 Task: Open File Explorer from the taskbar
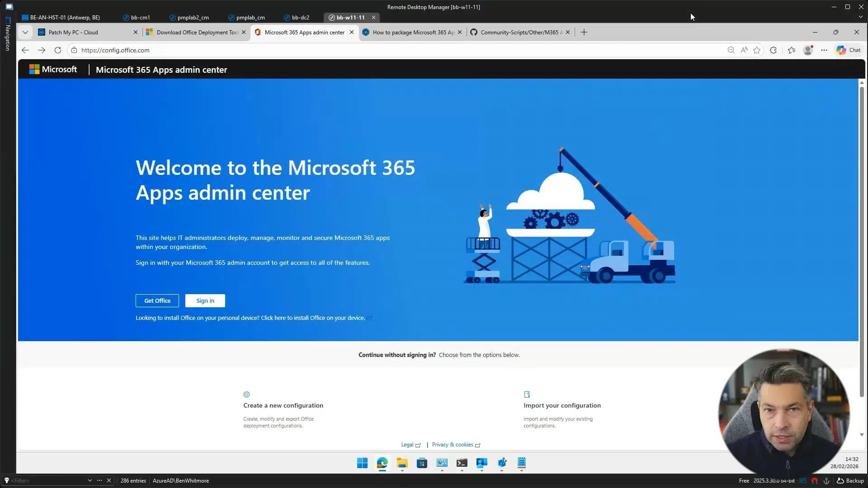tap(402, 463)
